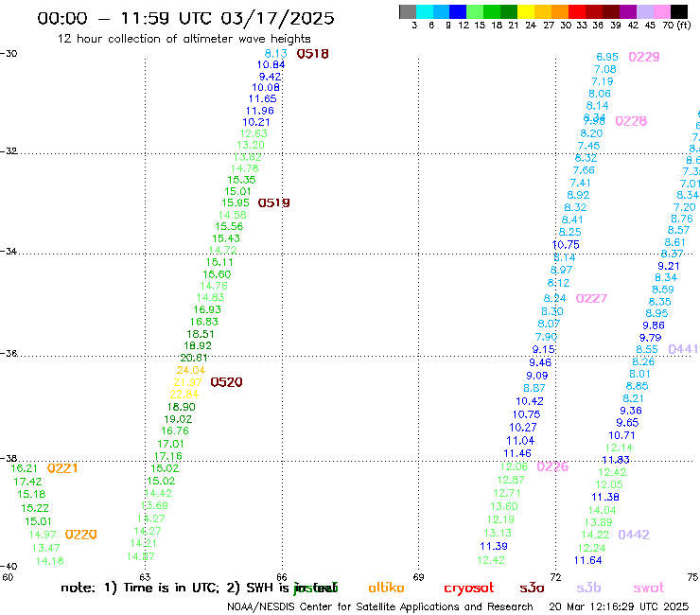This screenshot has height=615, width=700.
Task: Select the purple 42 ft legend swatch
Action: [x=628, y=11]
